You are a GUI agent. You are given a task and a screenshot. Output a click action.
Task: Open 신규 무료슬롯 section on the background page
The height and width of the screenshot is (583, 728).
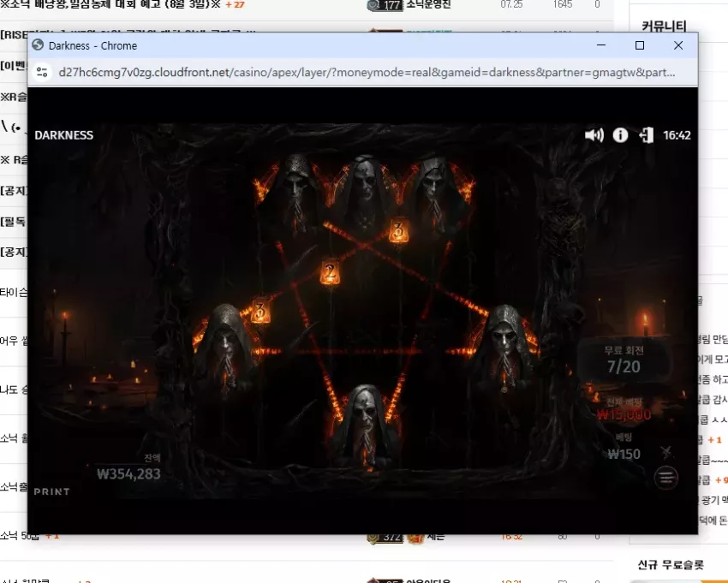pos(671,564)
